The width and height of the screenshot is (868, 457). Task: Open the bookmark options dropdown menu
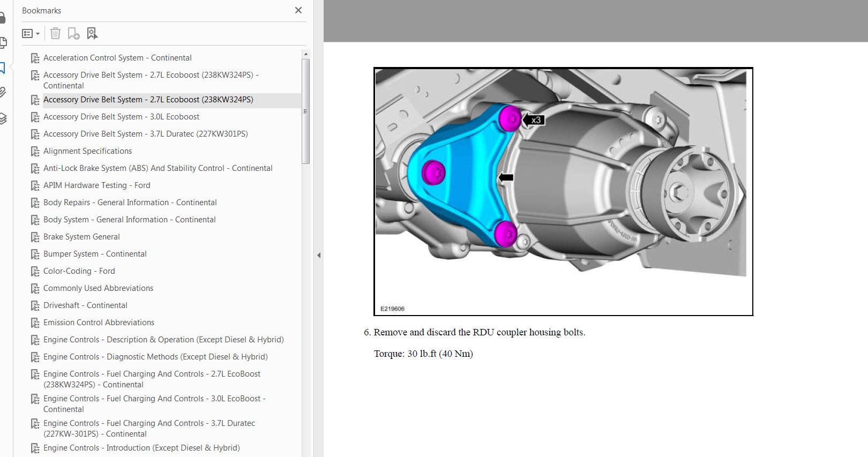pyautogui.click(x=31, y=34)
